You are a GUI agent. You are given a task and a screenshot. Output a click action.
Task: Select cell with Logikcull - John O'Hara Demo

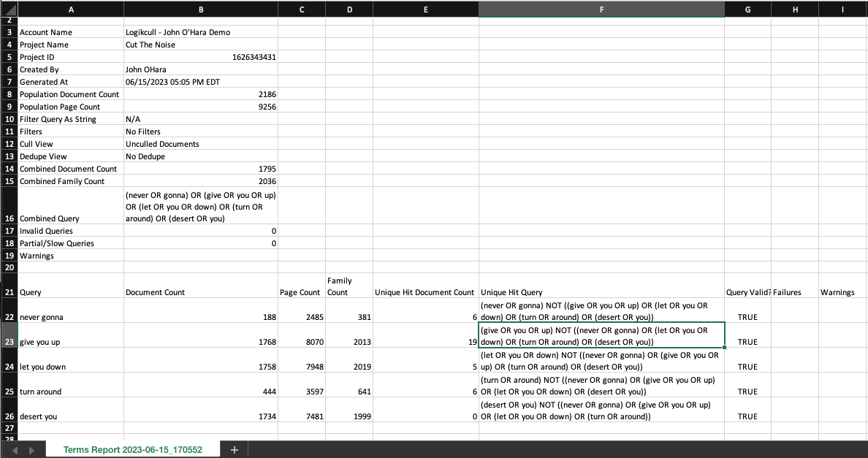point(201,33)
